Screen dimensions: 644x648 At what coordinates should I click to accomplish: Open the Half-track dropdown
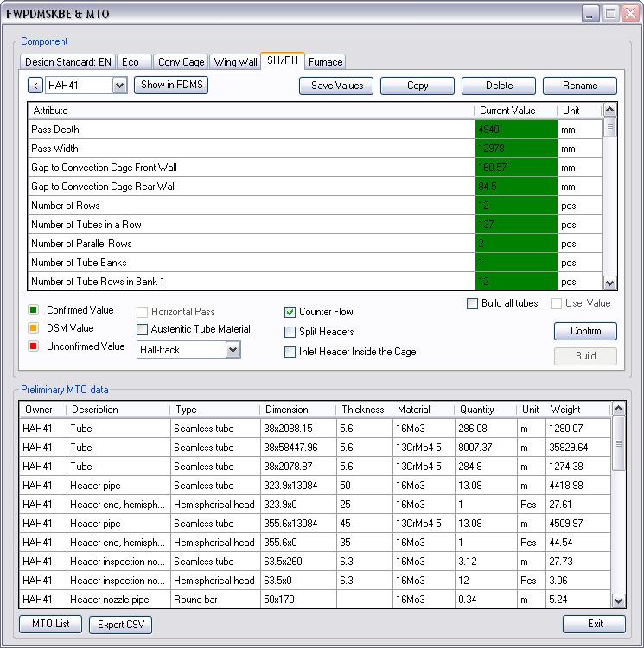click(233, 350)
